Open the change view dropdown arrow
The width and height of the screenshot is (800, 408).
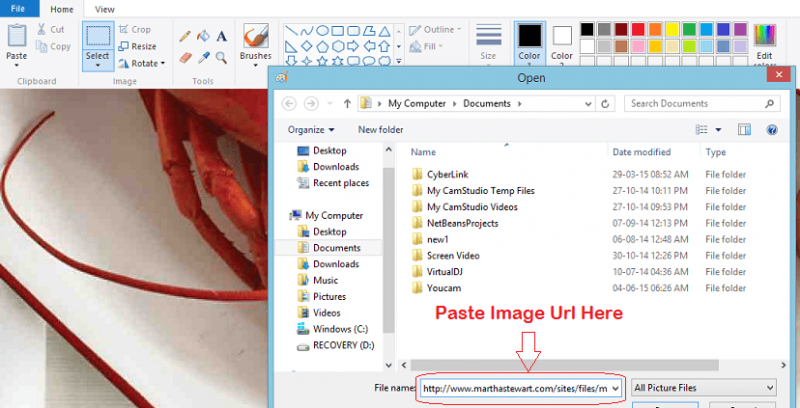pyautogui.click(x=718, y=130)
